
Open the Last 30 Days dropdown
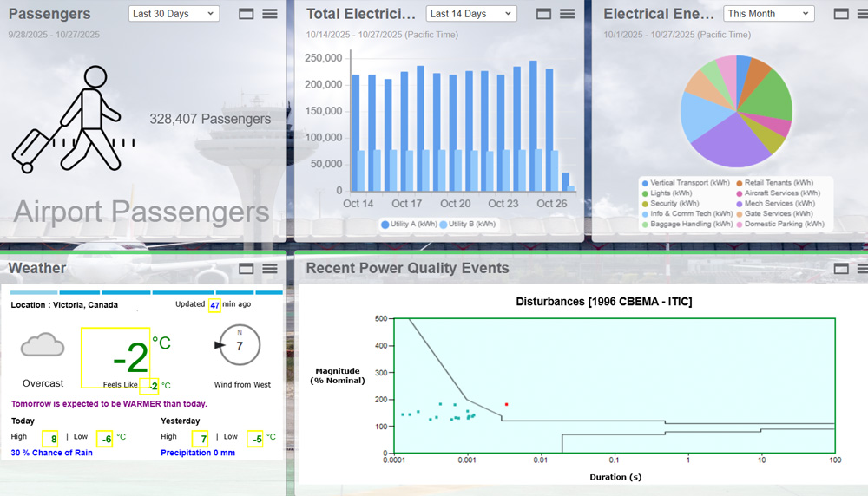click(x=174, y=14)
